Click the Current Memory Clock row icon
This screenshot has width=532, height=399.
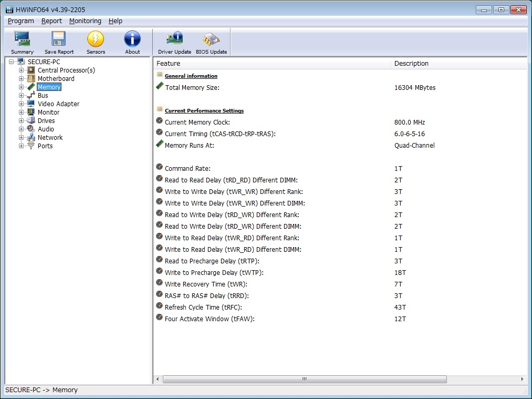tap(160, 121)
